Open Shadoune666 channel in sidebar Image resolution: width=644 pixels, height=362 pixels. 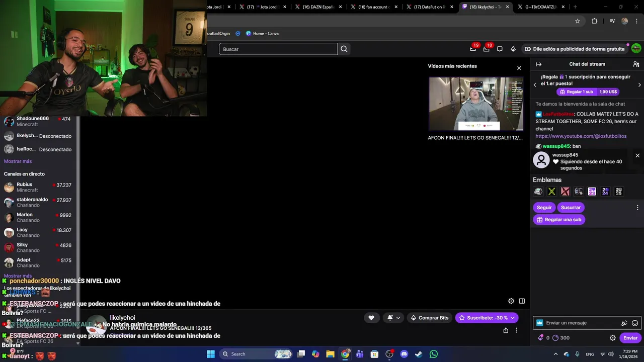38,122
